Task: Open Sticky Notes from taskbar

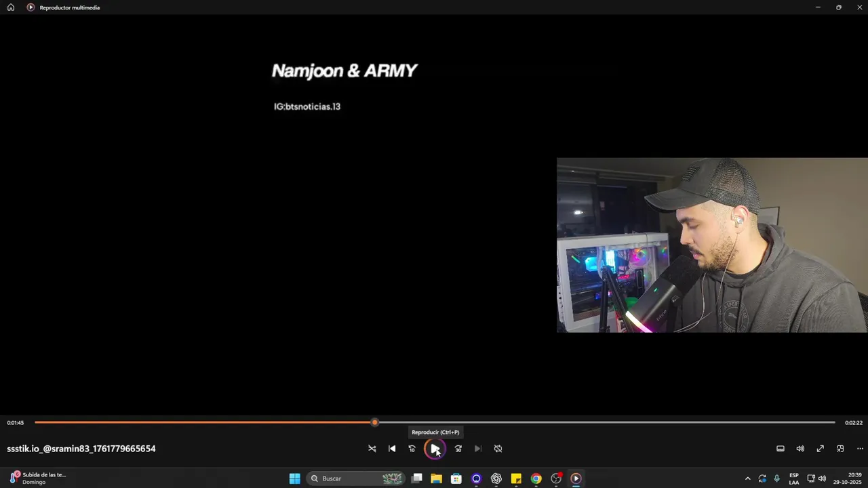Action: 516,479
